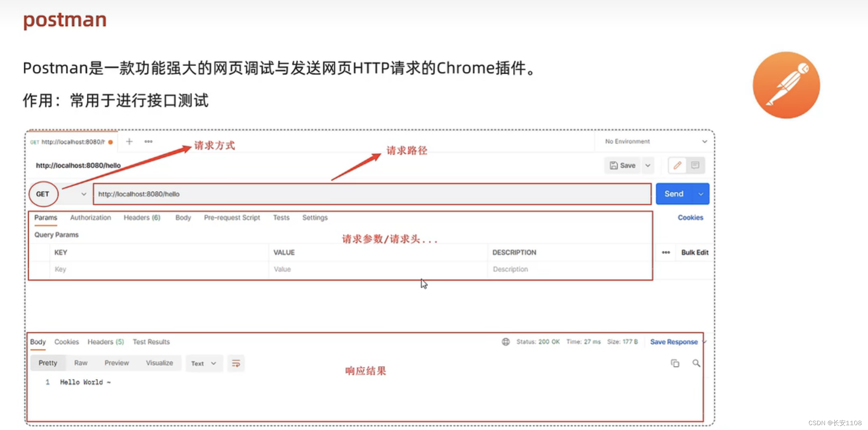868x430 pixels.
Task: Open a new request tab with plus icon
Action: [x=129, y=142]
